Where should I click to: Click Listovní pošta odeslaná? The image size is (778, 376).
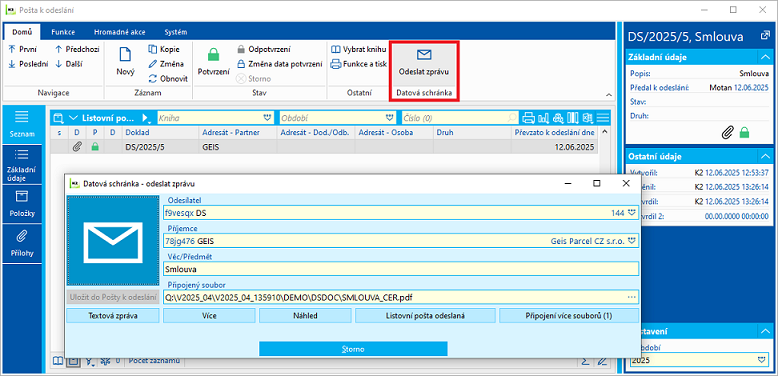click(425, 315)
